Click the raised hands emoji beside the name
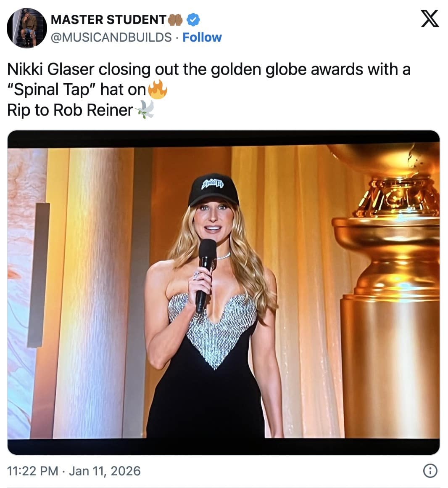 click(x=175, y=19)
